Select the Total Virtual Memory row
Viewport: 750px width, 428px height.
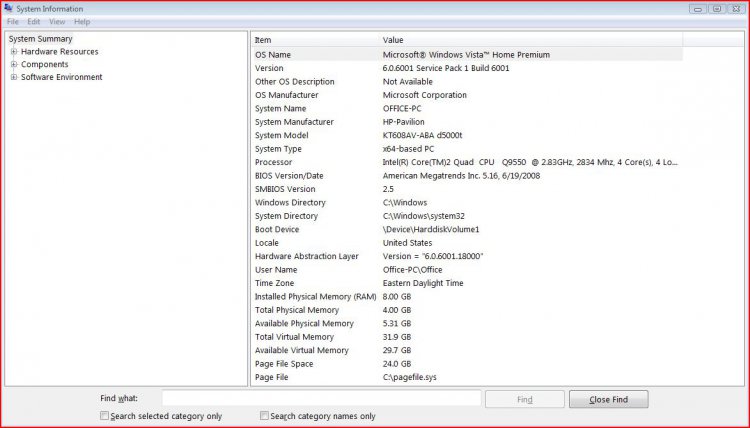[x=467, y=337]
